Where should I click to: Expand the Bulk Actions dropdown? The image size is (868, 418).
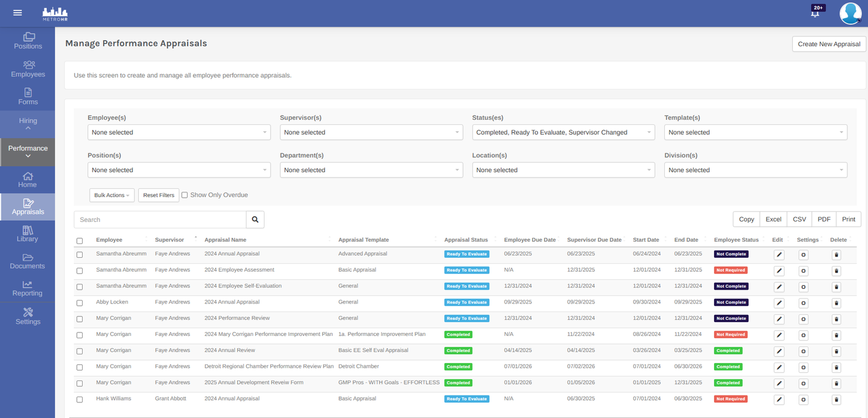(112, 195)
